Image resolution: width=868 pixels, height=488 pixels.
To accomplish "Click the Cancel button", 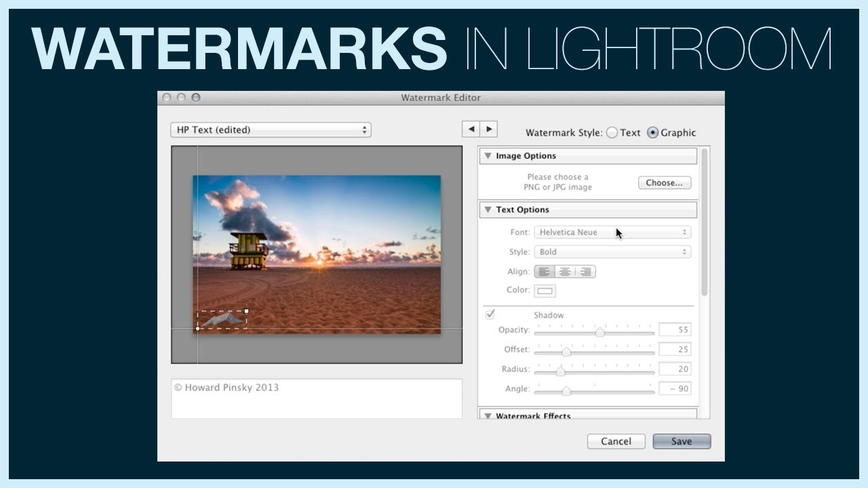I will click(616, 441).
